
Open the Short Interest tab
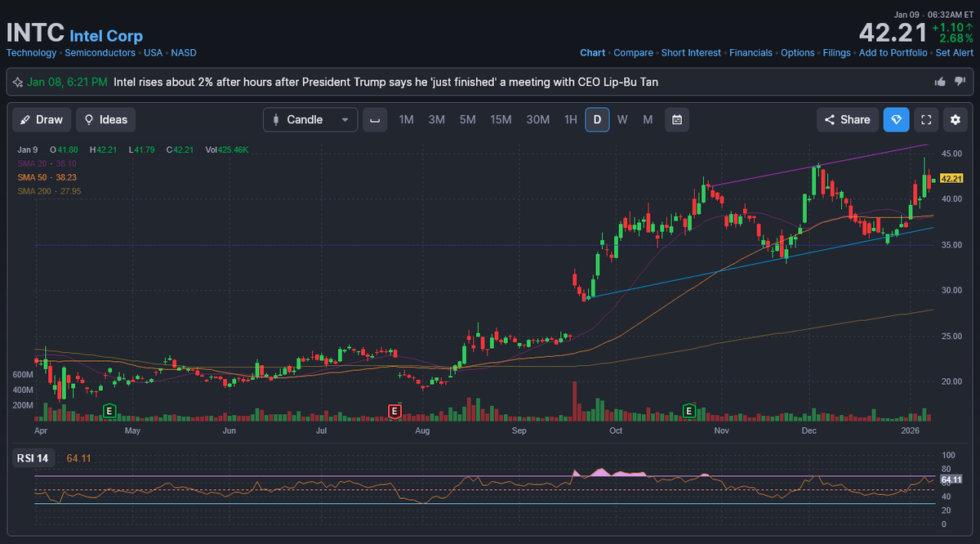tap(691, 52)
